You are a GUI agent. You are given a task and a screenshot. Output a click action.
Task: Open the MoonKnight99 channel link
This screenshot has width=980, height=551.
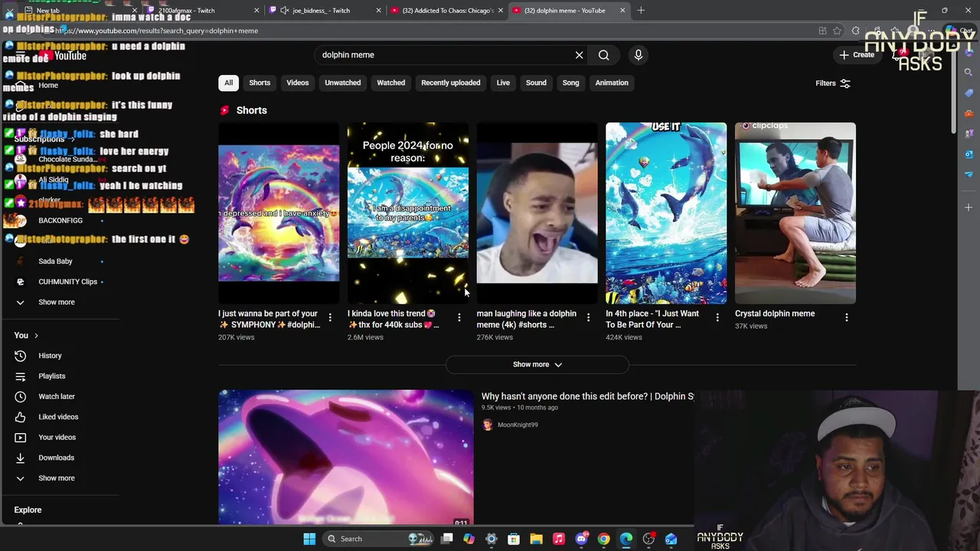tap(518, 425)
